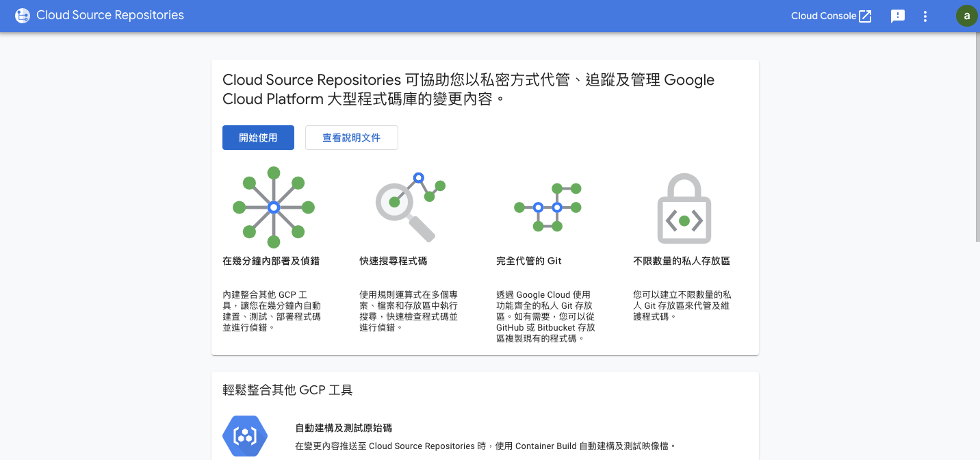
Task: Click the 自動建構及測試原始碼 heading
Action: click(342, 427)
